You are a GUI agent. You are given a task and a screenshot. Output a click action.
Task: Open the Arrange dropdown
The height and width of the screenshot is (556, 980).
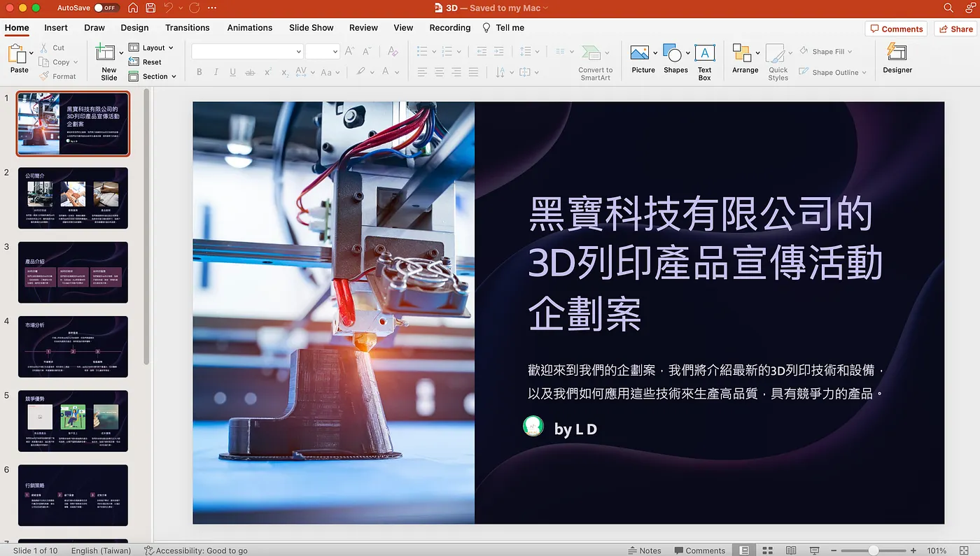pyautogui.click(x=745, y=59)
